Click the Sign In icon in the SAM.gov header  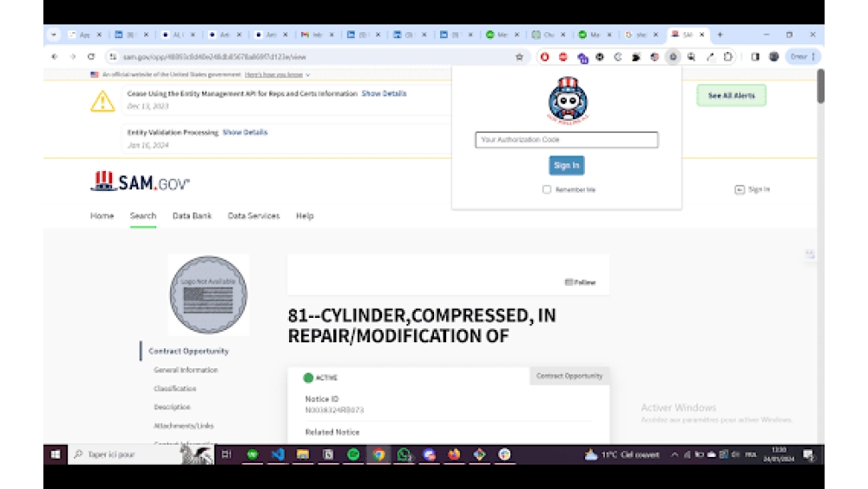click(740, 189)
